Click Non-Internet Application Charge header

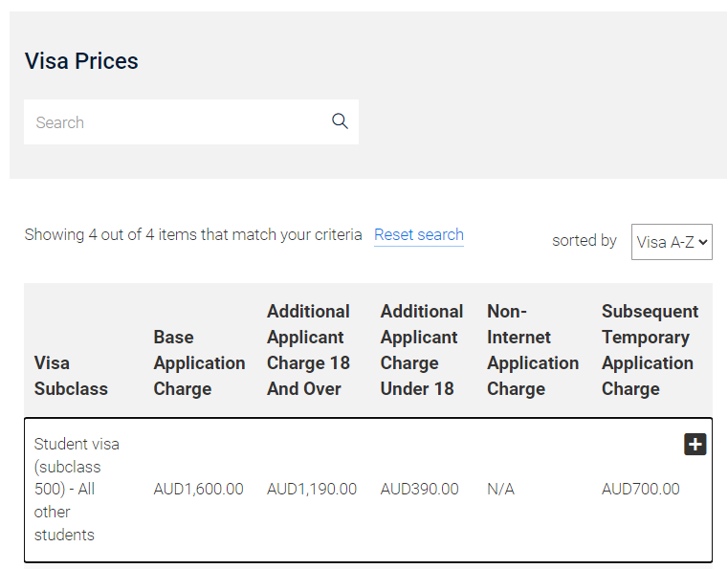(533, 350)
